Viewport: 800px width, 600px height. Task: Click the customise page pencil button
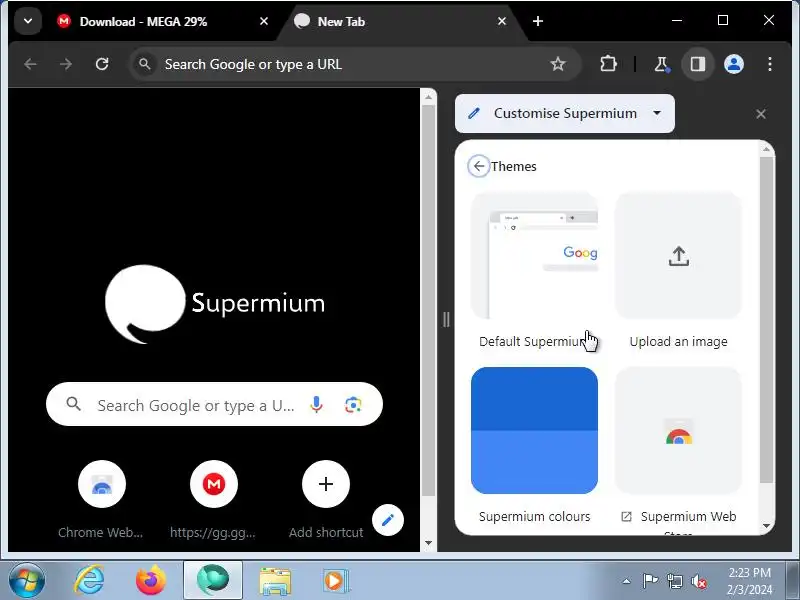click(388, 520)
